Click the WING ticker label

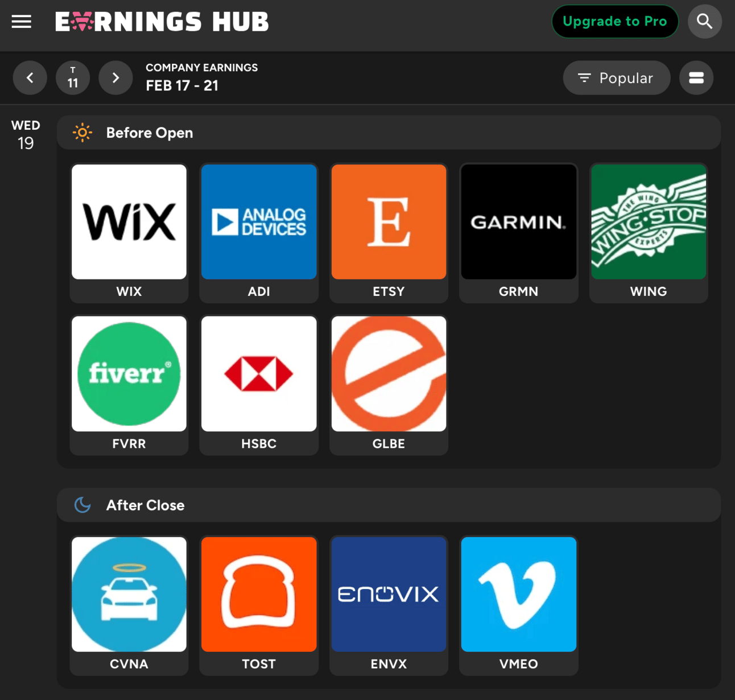pyautogui.click(x=649, y=291)
